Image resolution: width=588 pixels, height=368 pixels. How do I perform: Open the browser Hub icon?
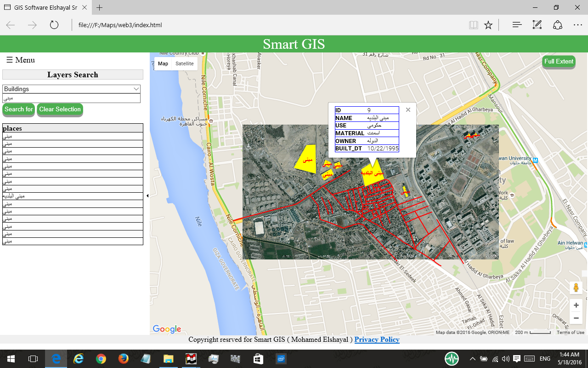517,25
